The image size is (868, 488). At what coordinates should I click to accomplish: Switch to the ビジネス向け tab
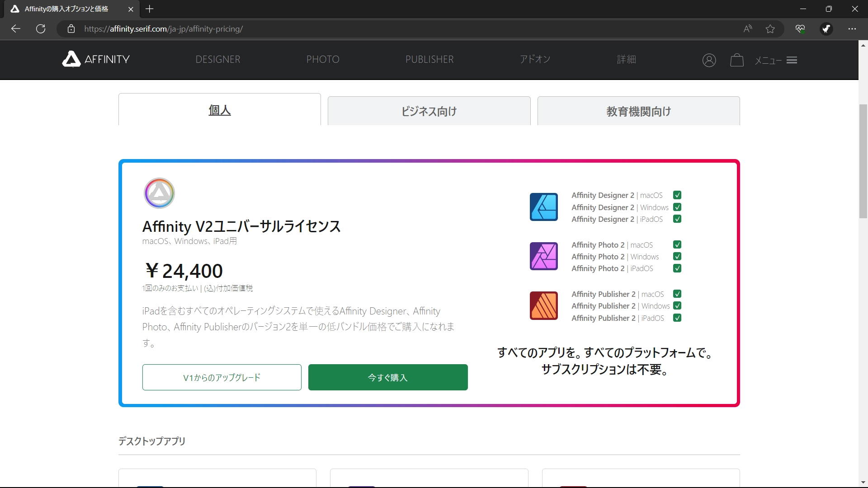pos(429,111)
